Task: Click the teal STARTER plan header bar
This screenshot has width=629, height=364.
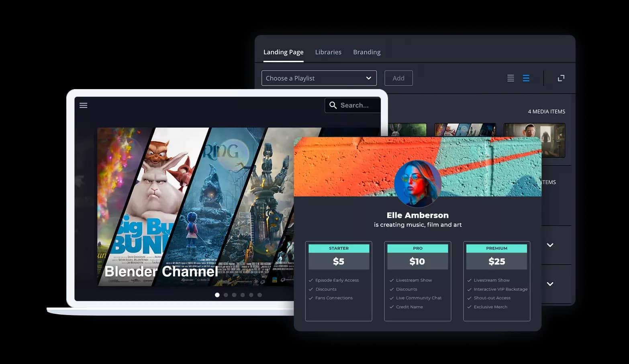Action: pyautogui.click(x=339, y=248)
